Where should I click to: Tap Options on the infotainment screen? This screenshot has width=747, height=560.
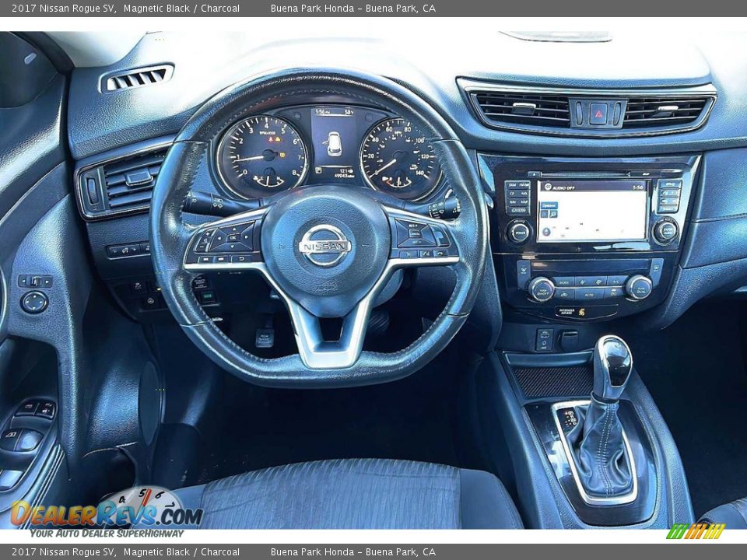pyautogui.click(x=549, y=205)
